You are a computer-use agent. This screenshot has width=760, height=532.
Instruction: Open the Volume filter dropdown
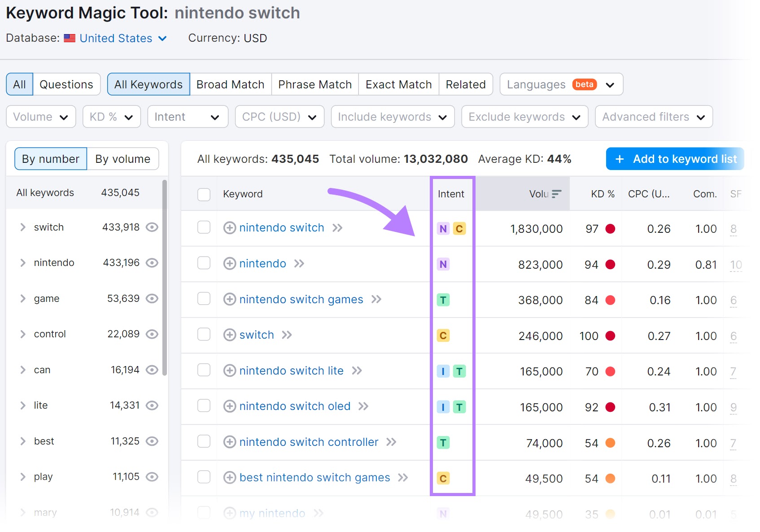pos(41,117)
